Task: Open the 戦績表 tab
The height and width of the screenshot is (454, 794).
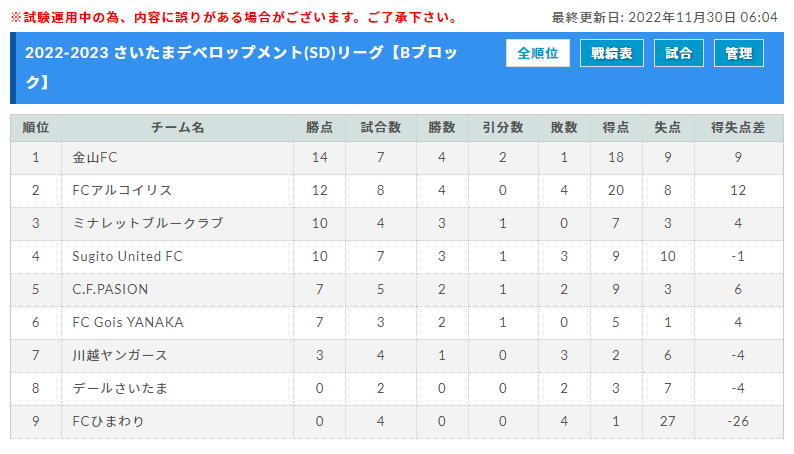Action: point(611,53)
